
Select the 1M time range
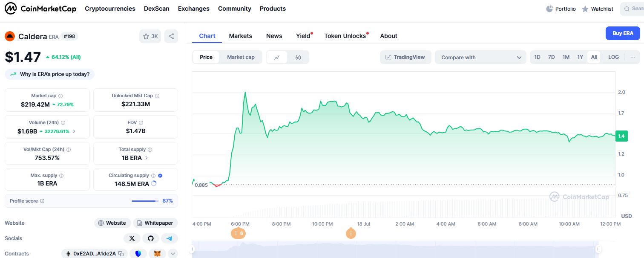[566, 57]
